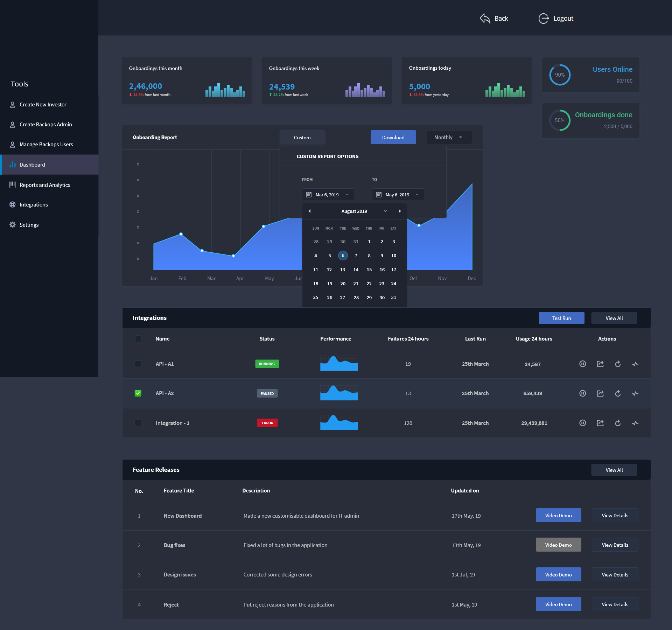Open Settings via gear icon in sidebar
The width and height of the screenshot is (672, 630).
point(13,225)
